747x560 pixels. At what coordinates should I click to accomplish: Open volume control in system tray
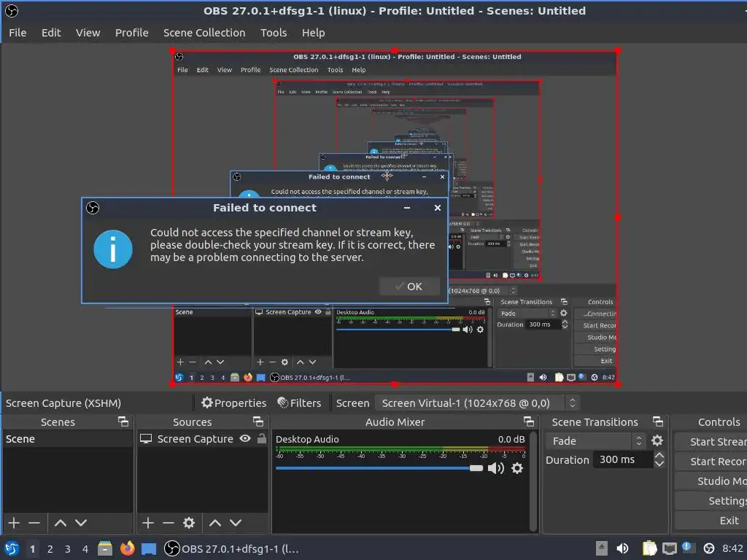622,548
